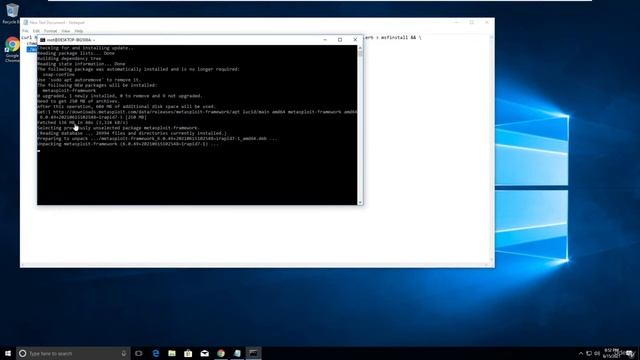Switch to Notepad on the taskbar
The image size is (640, 360).
(237, 353)
